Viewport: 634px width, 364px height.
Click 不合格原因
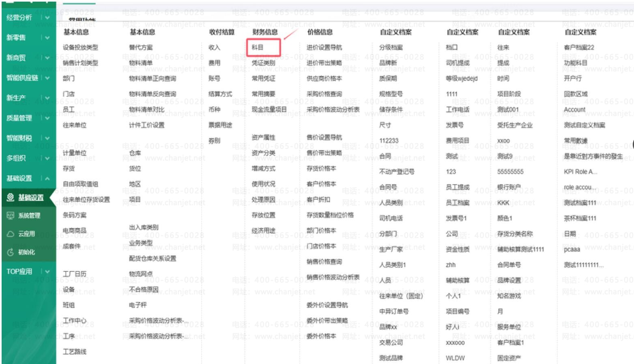coord(144,289)
